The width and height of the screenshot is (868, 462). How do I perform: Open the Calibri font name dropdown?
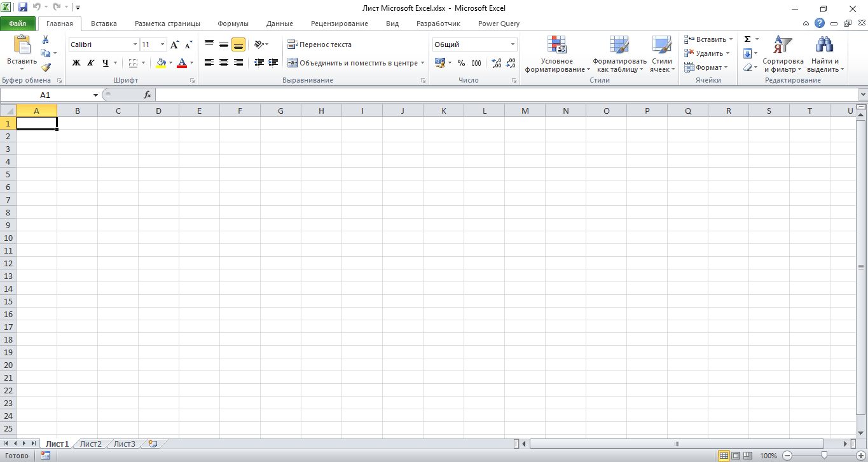coord(135,45)
